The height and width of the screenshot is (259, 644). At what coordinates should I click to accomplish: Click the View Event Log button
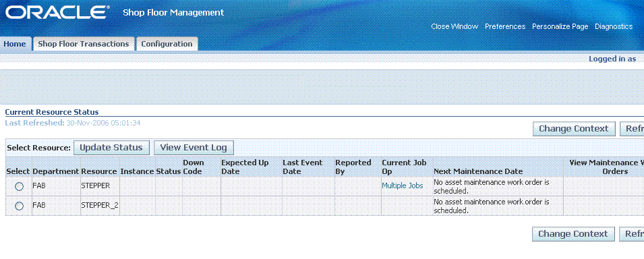[x=194, y=148]
